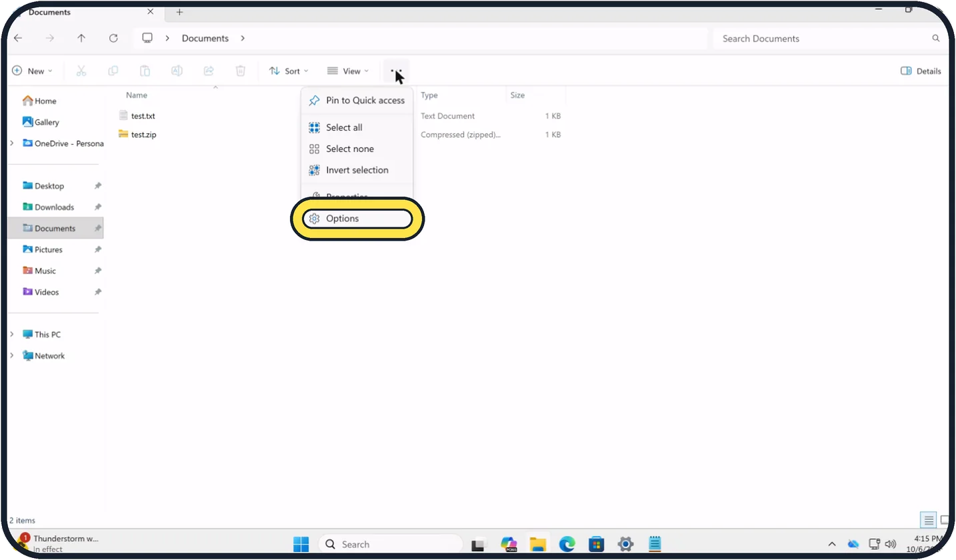Unpin Downloads using its pin icon

click(x=98, y=207)
